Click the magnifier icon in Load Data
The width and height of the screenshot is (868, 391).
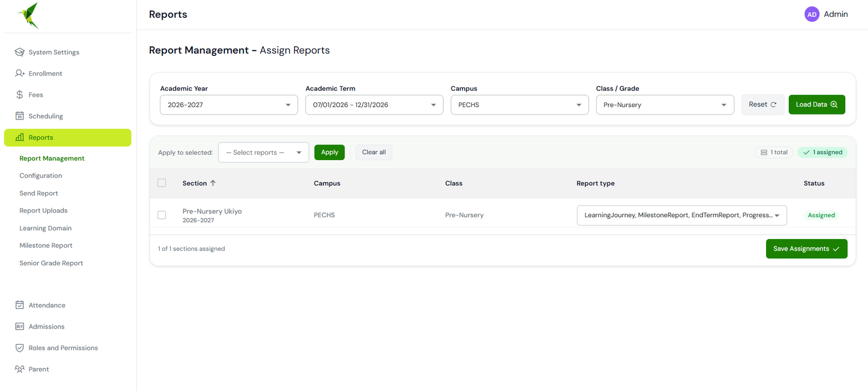coord(834,104)
